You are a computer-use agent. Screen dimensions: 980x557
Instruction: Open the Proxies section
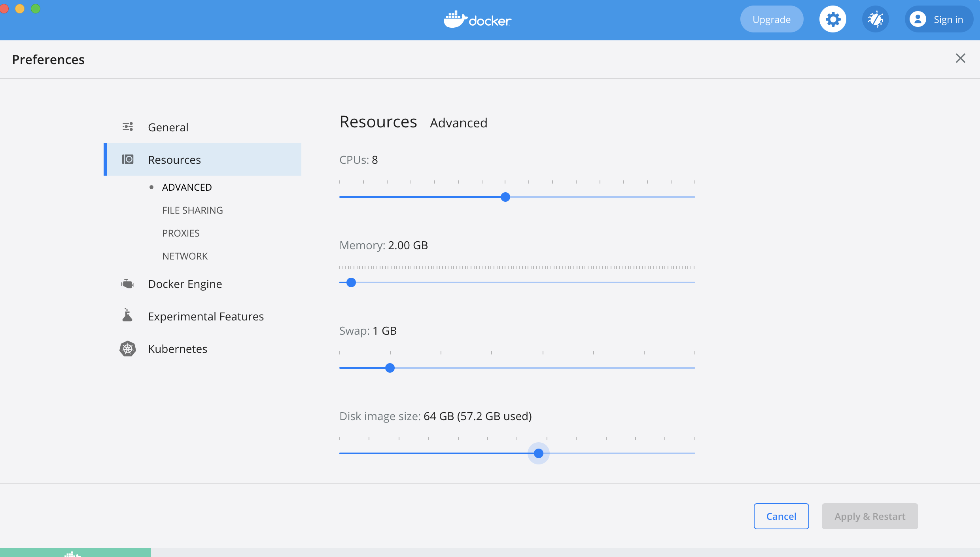click(x=181, y=233)
